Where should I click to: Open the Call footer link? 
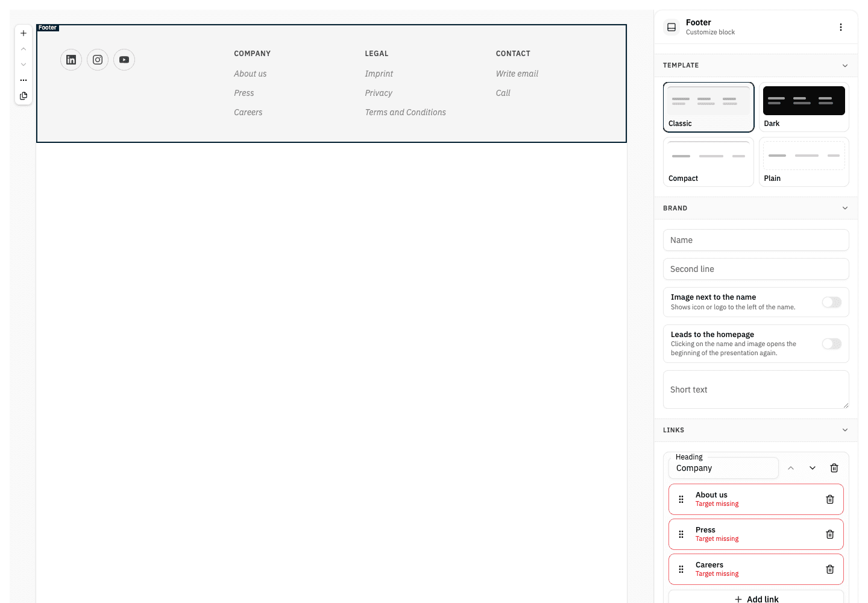tap(503, 93)
